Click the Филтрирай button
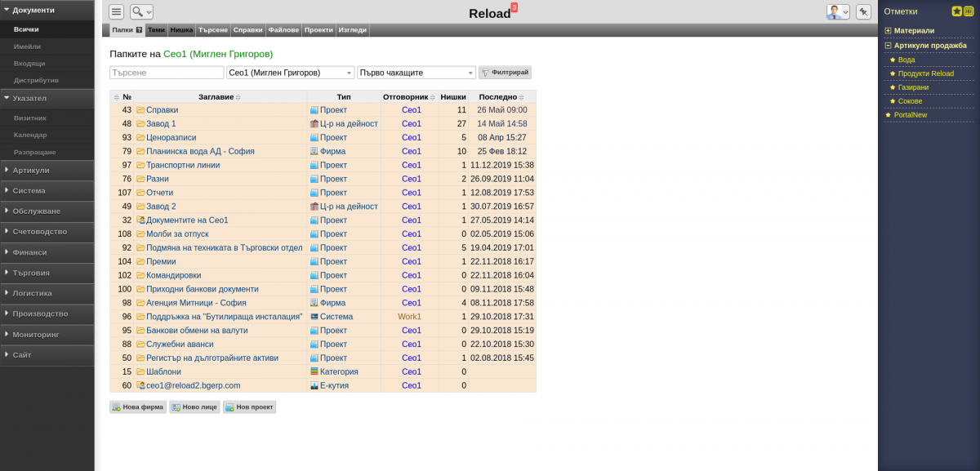This screenshot has height=471, width=980. pos(505,73)
